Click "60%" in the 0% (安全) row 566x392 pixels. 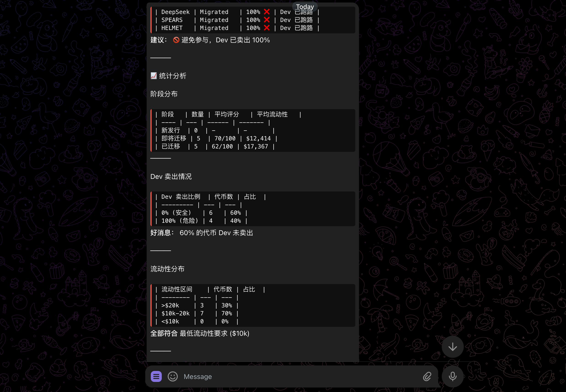click(x=236, y=213)
